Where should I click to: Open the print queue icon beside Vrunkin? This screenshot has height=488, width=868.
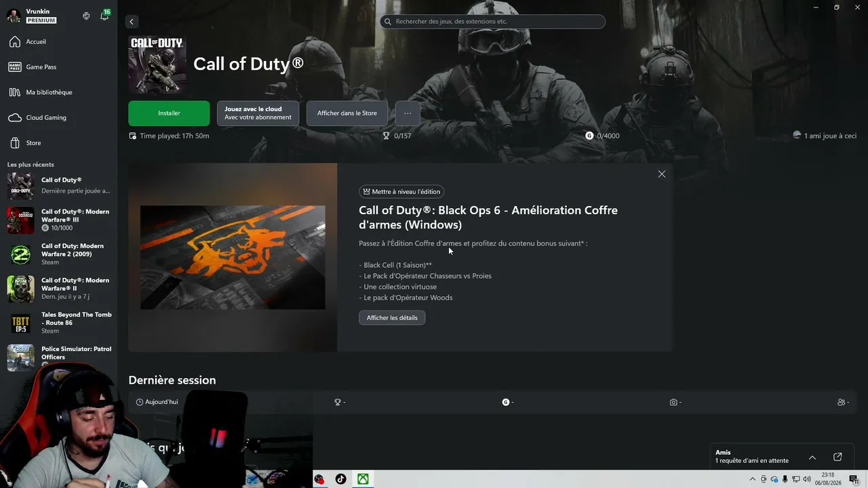[x=86, y=16]
